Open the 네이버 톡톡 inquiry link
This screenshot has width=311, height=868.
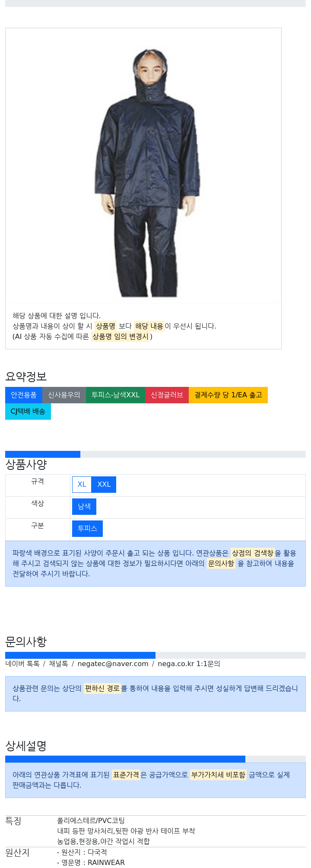pyautogui.click(x=22, y=664)
